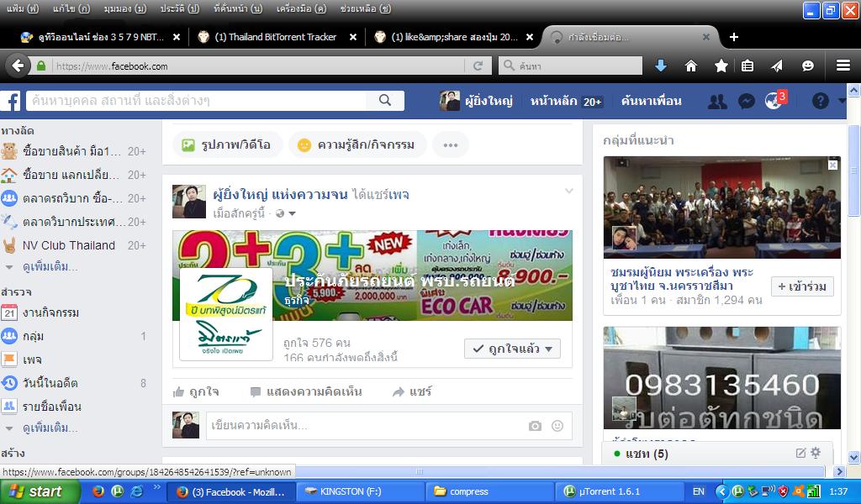Open the post options chevron
The image size is (861, 504).
click(569, 191)
